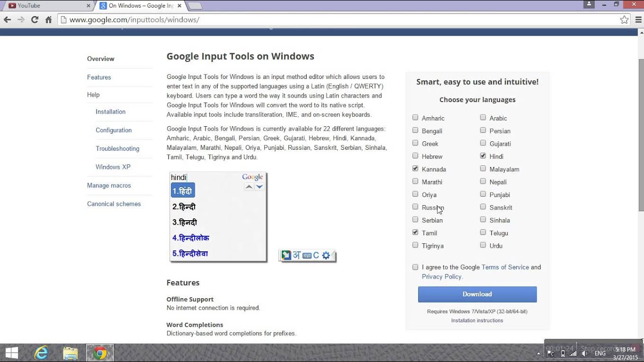Uncheck the Tamil language checkbox

click(415, 232)
